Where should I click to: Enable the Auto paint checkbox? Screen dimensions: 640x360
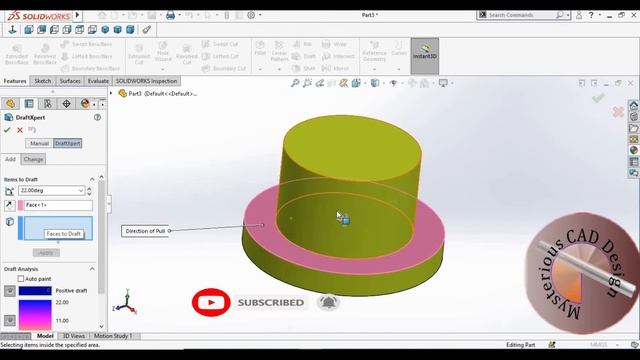(21, 279)
